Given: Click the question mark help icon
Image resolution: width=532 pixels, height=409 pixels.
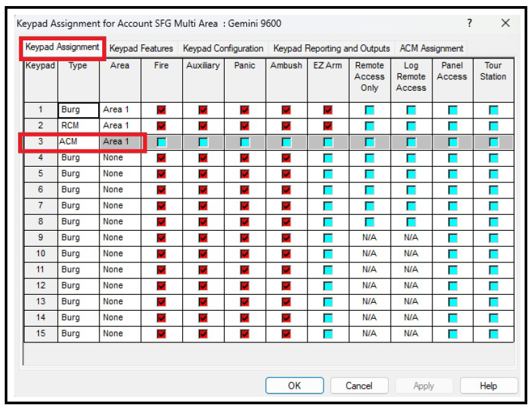Looking at the screenshot, I should (469, 24).
